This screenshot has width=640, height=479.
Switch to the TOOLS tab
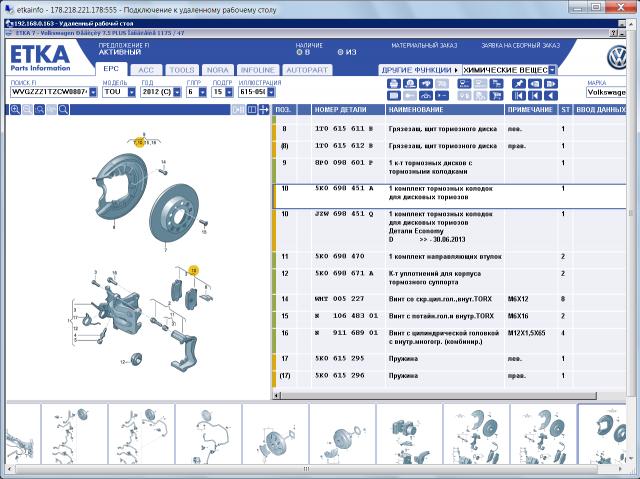point(182,70)
